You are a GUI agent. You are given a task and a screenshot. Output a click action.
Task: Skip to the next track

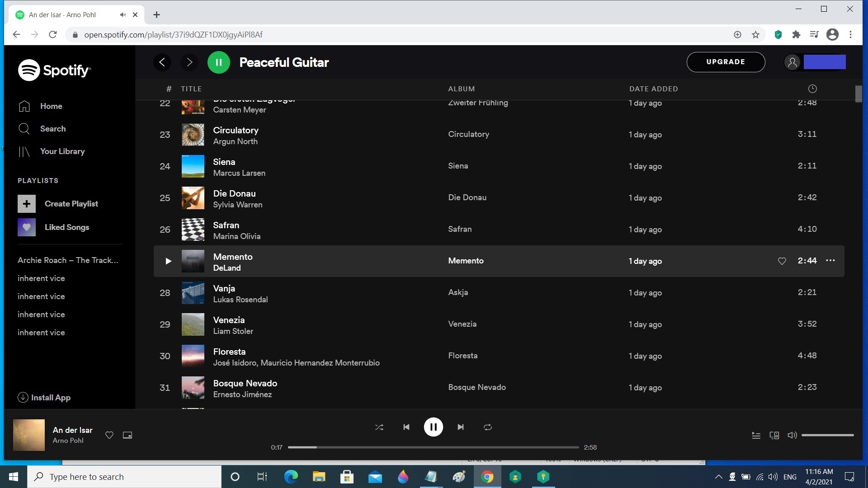click(460, 427)
